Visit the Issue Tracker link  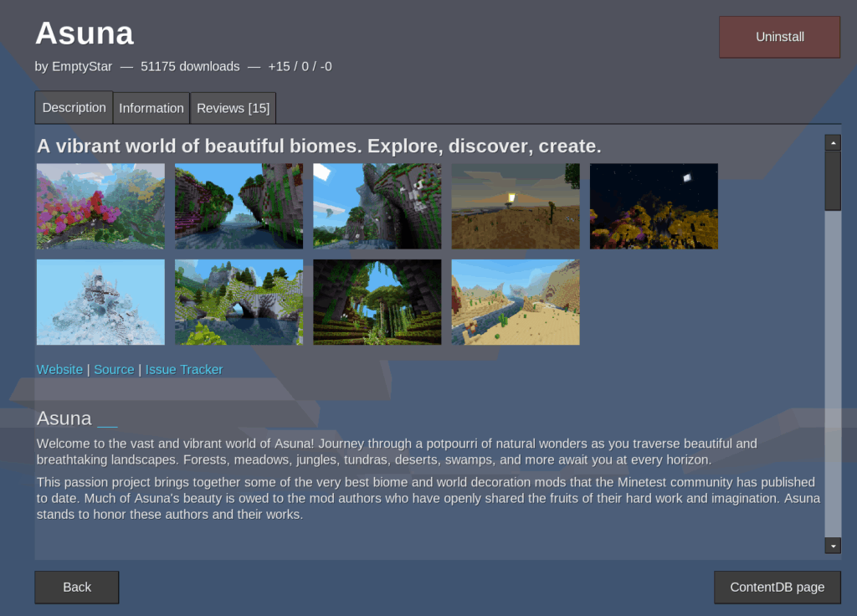tap(184, 370)
